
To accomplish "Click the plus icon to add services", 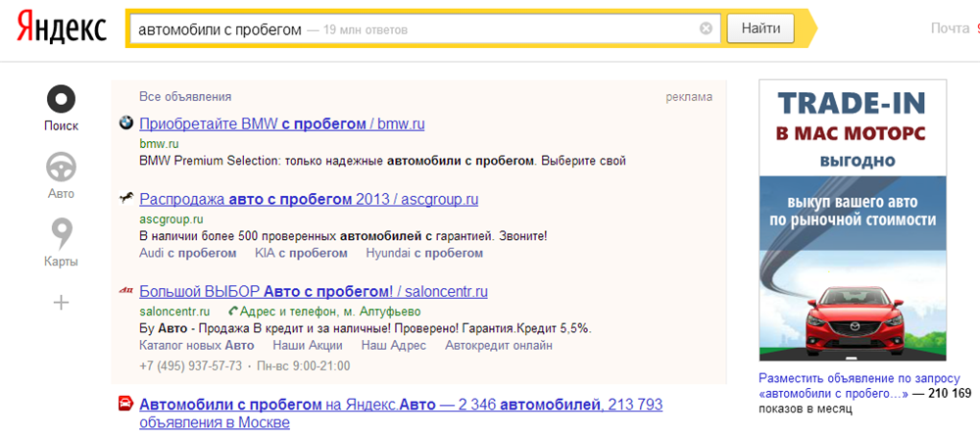I will point(61,302).
